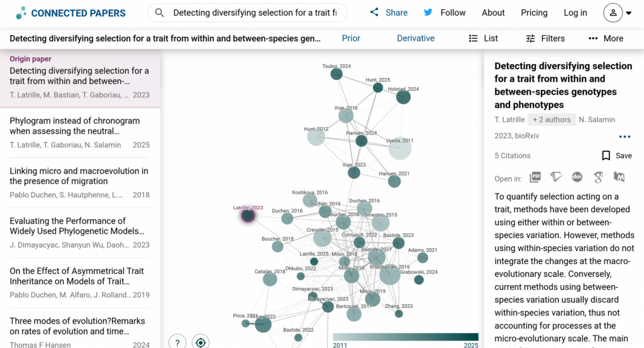
Task: Switch to the Prior works tab
Action: [x=351, y=38]
